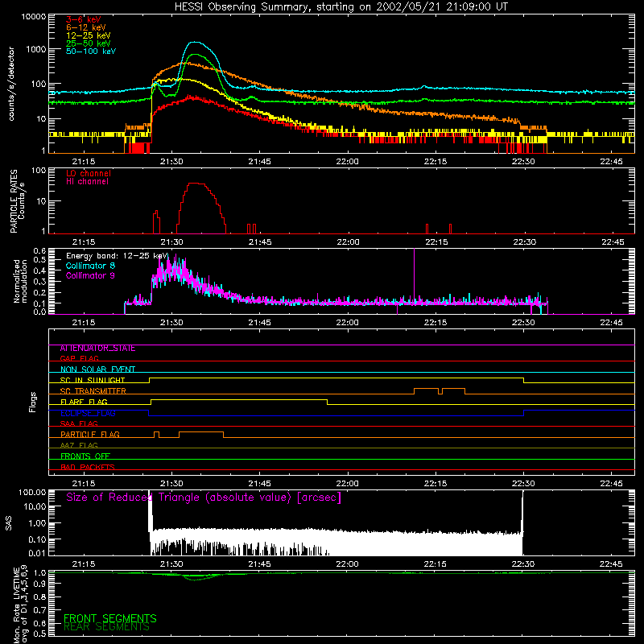Select the 'LO channel' legend label
This screenshot has height=644, width=644.
[89, 173]
